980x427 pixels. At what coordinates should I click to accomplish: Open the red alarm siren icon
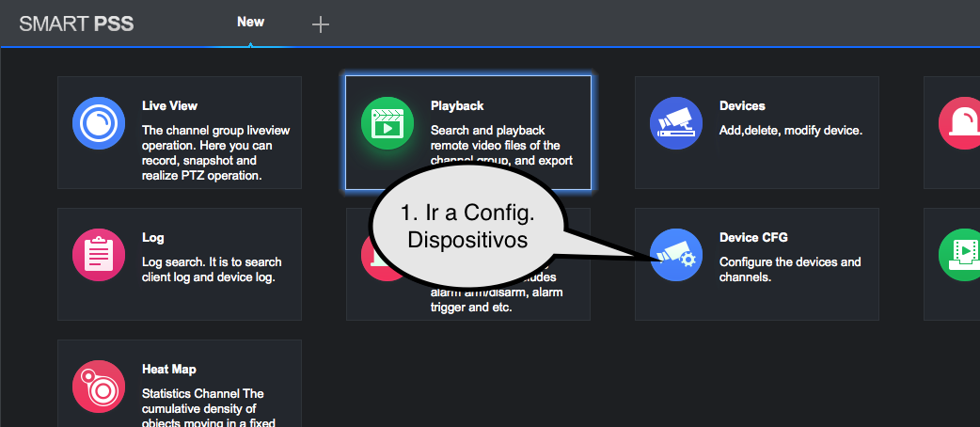tap(960, 123)
